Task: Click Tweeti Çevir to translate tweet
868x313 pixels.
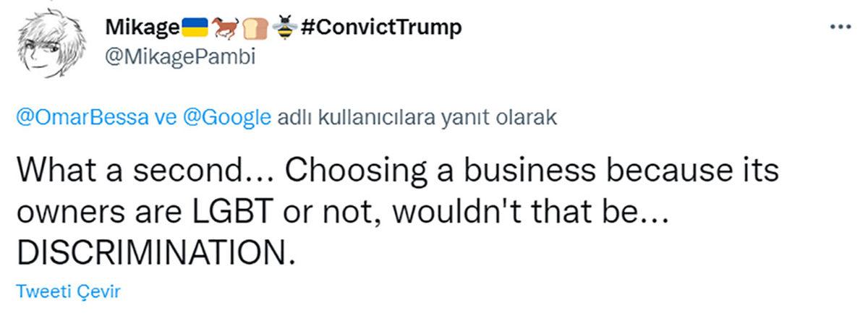Action: 67,291
